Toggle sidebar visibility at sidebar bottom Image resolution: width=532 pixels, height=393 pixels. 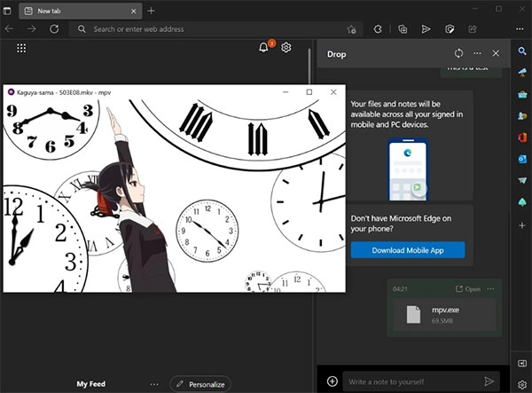pyautogui.click(x=522, y=365)
